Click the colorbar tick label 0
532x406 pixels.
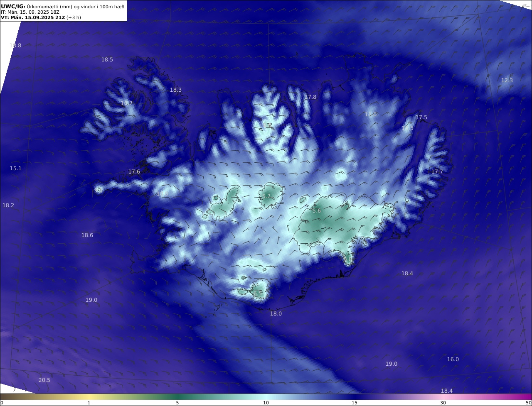click(2, 403)
